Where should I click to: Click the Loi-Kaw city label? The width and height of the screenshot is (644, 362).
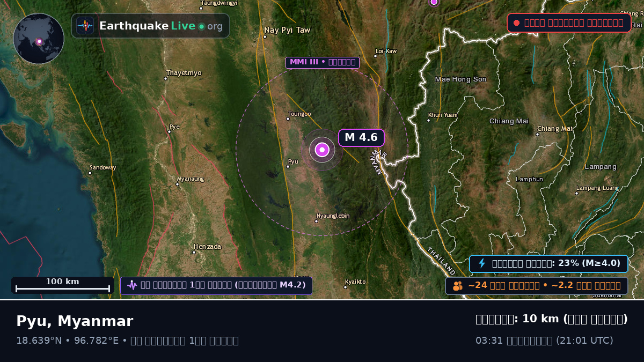click(x=386, y=51)
